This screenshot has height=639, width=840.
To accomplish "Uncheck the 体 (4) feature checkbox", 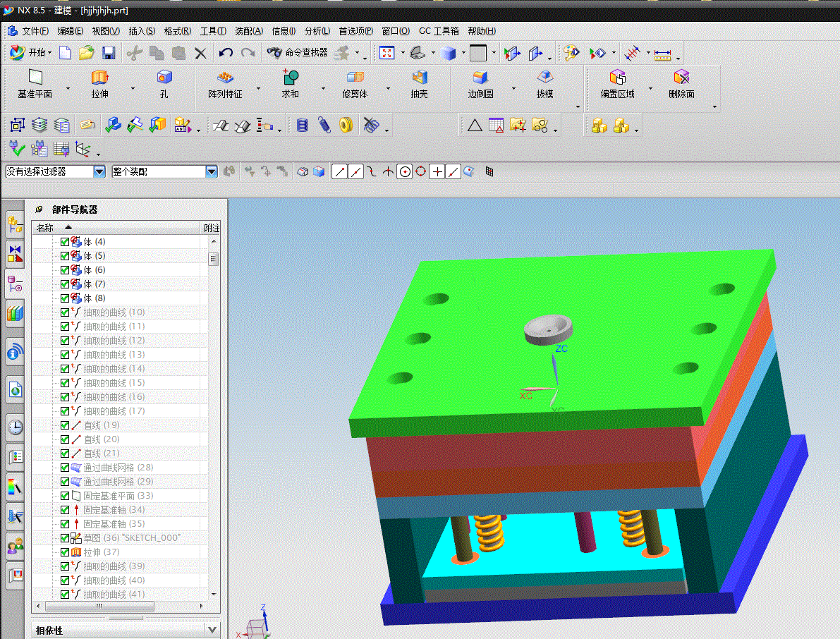I will pyautogui.click(x=65, y=242).
